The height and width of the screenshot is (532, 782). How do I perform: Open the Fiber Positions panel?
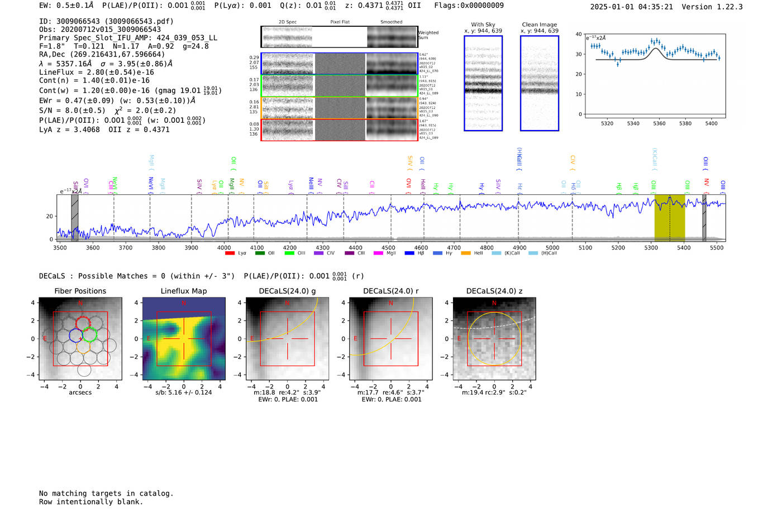click(x=80, y=339)
